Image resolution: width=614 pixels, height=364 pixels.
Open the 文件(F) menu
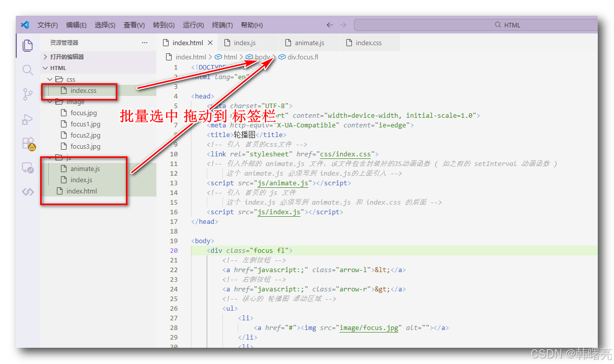48,25
